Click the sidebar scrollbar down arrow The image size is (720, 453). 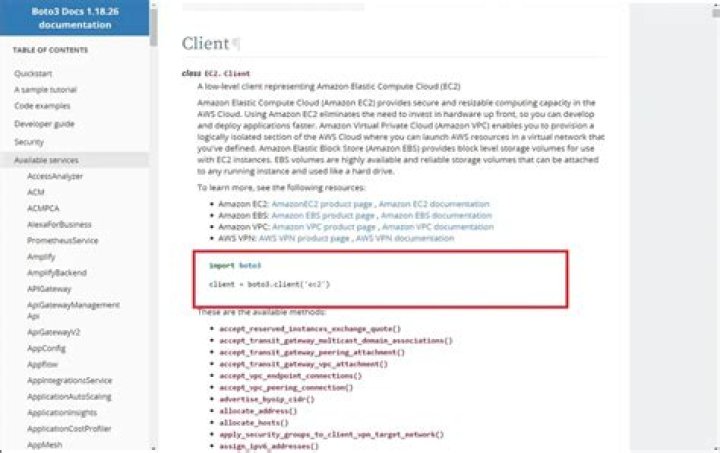(153, 448)
